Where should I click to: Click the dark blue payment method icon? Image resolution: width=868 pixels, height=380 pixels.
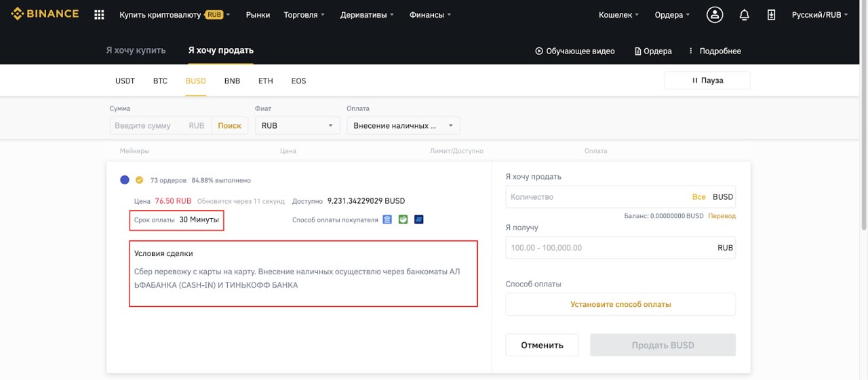click(418, 219)
